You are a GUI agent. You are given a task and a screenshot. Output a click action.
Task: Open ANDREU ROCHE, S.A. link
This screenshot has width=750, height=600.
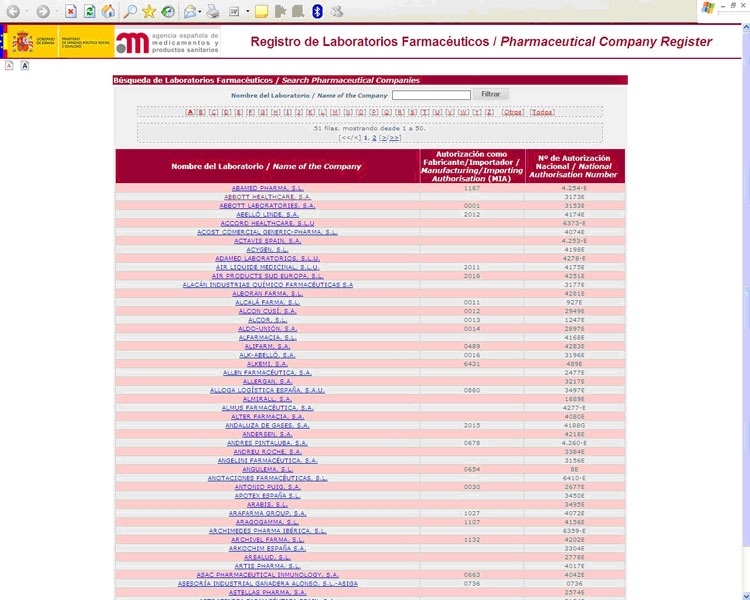(267, 452)
